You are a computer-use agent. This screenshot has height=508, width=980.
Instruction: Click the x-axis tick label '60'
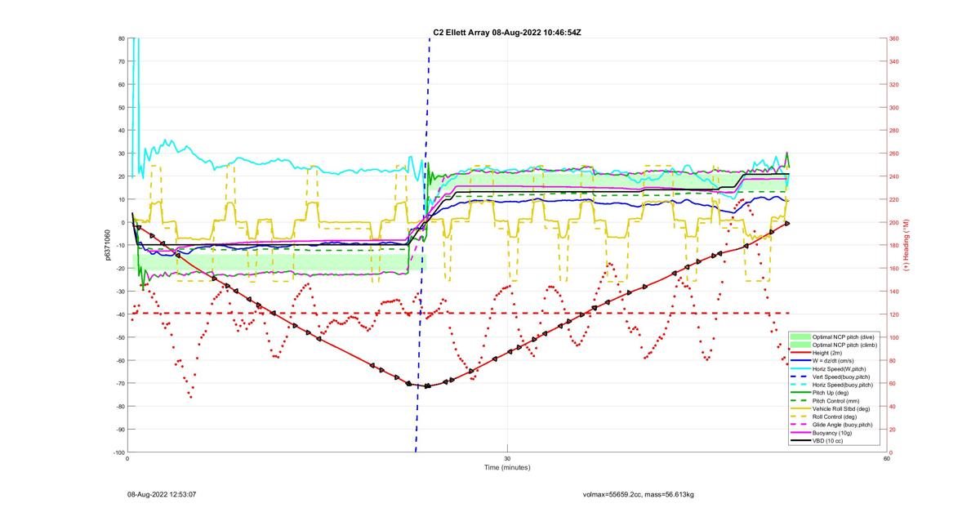point(886,458)
